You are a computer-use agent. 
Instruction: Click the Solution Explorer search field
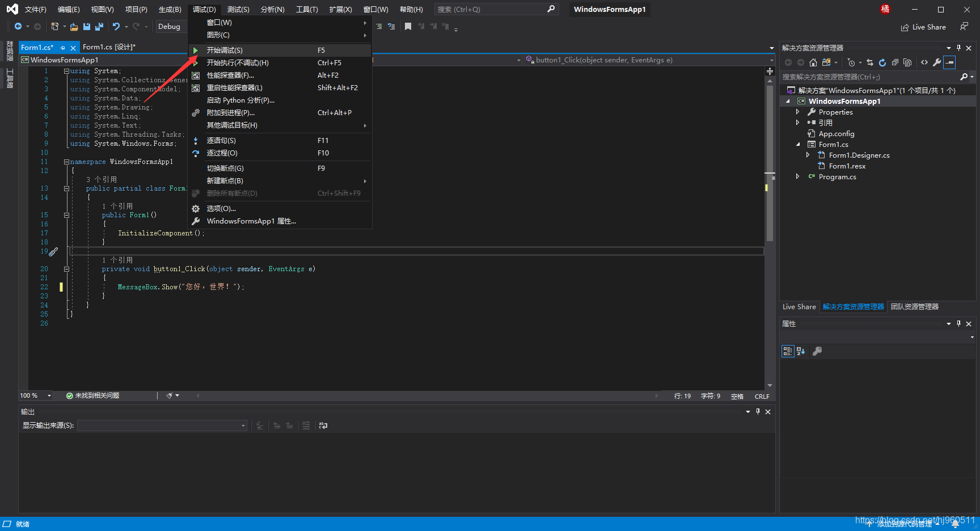(869, 77)
